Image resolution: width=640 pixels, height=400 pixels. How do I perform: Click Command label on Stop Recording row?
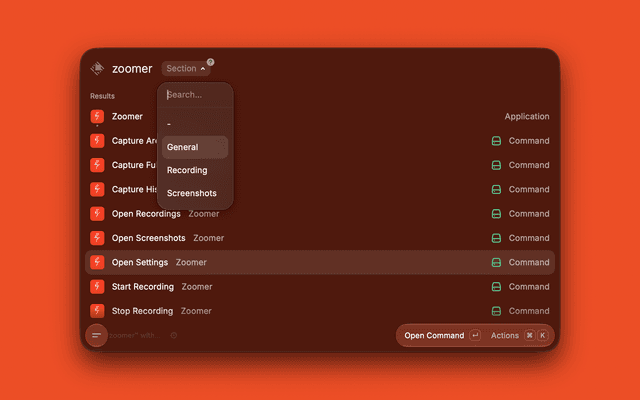pos(529,311)
